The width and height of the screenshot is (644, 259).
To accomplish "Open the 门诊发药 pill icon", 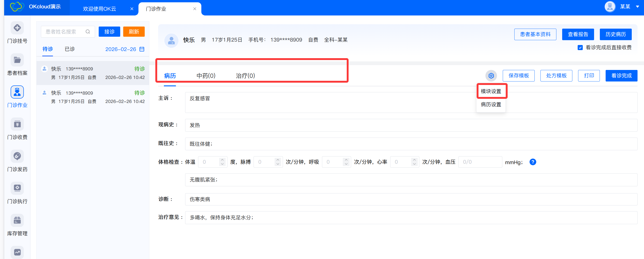I will click(x=17, y=156).
